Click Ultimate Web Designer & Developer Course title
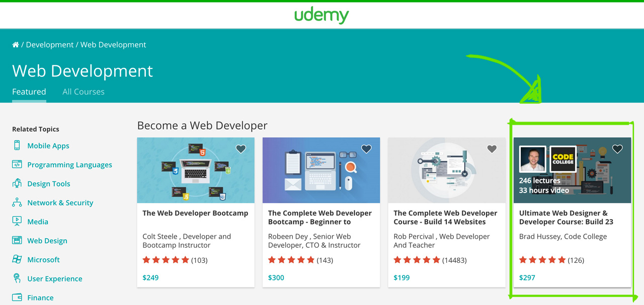This screenshot has height=305, width=644. pyautogui.click(x=566, y=218)
